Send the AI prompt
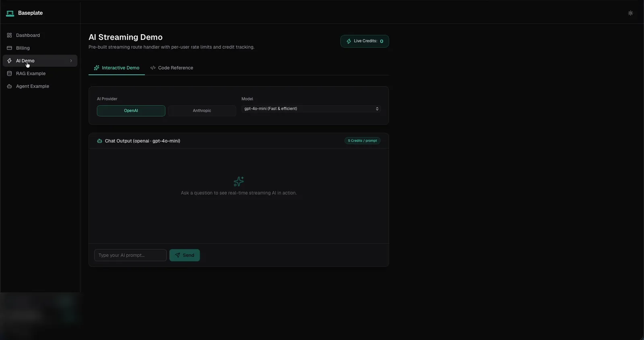The height and width of the screenshot is (340, 644). pyautogui.click(x=184, y=255)
